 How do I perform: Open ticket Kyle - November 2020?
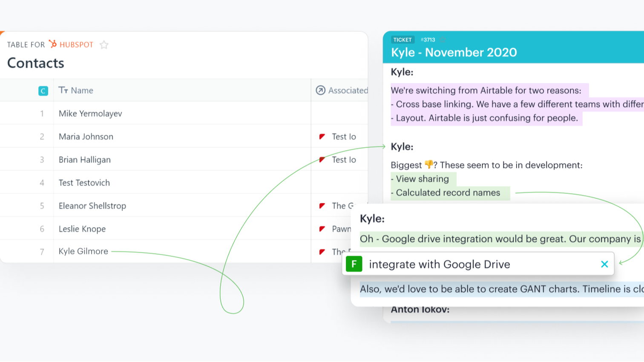454,52
